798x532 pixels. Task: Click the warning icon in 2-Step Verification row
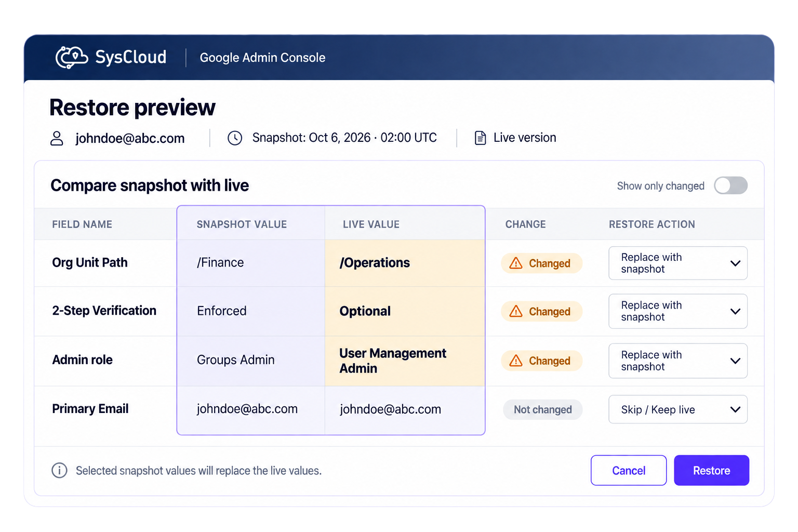point(516,311)
